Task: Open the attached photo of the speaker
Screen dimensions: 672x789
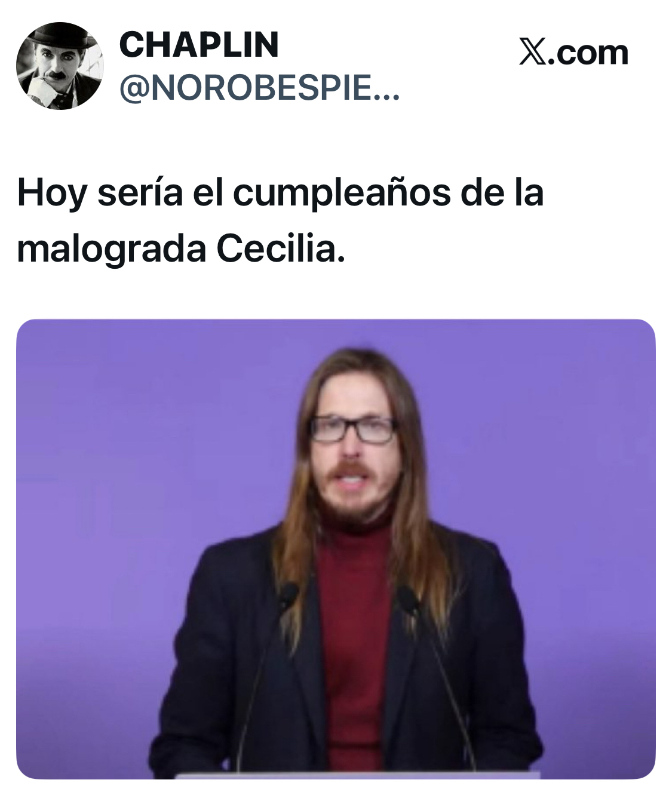Action: (x=336, y=549)
